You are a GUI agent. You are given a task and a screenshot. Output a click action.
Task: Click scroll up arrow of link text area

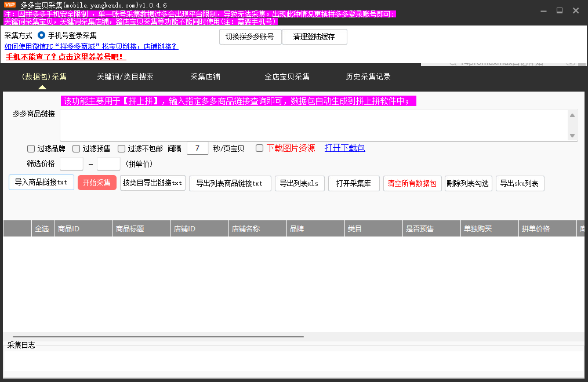coord(572,115)
